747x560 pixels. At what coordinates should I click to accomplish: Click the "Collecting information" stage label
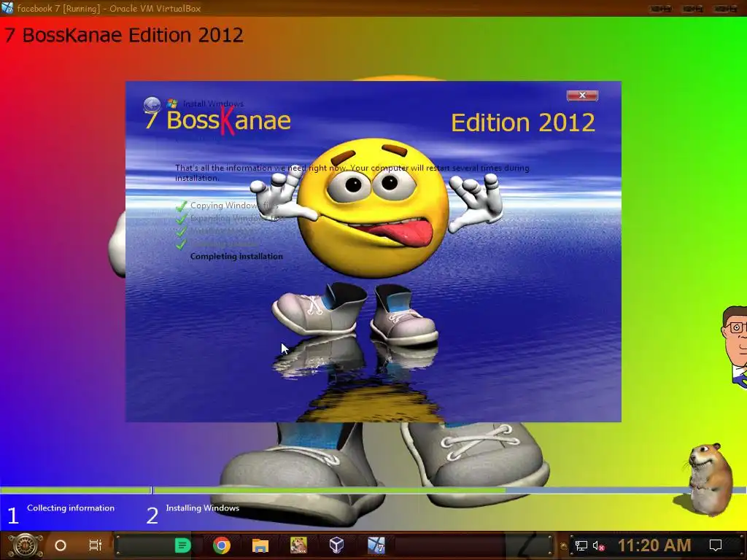click(71, 508)
